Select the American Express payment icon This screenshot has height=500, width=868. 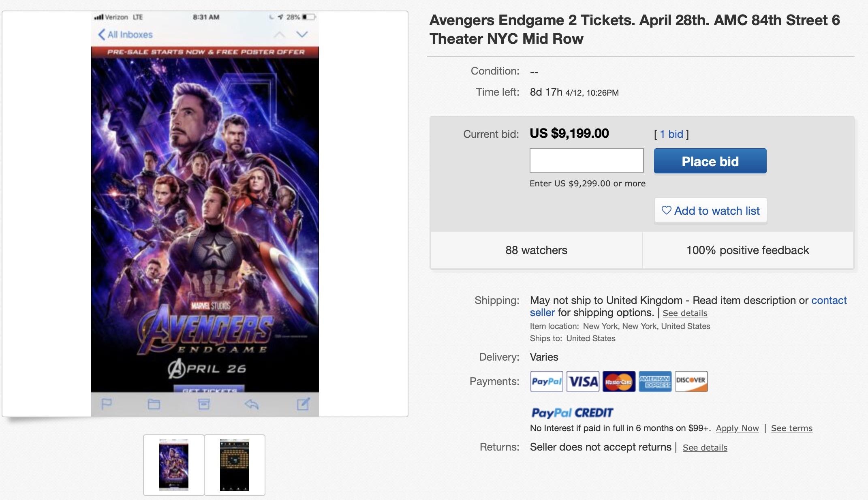click(654, 381)
